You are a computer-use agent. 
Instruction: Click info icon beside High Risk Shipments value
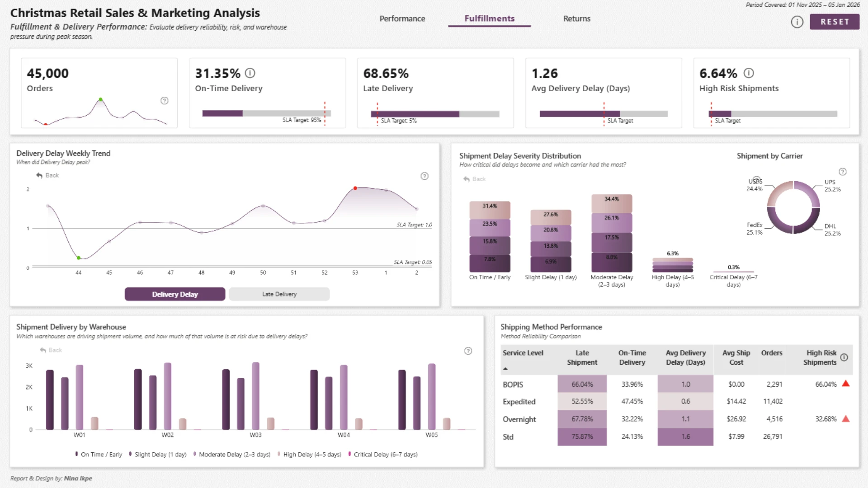coord(749,73)
